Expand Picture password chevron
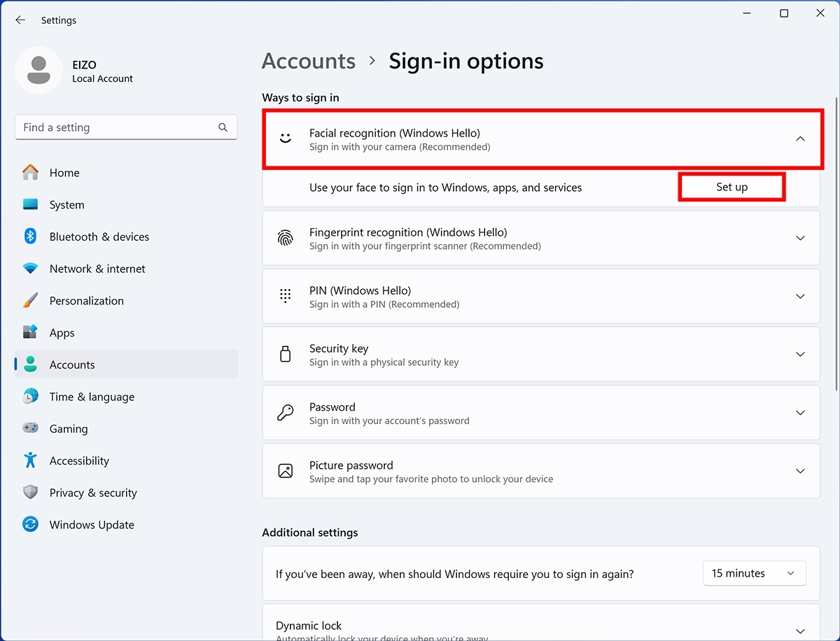Image resolution: width=840 pixels, height=641 pixels. tap(801, 471)
